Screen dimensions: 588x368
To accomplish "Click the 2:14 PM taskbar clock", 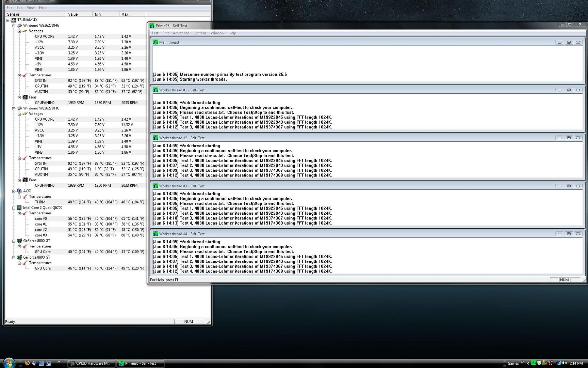I will pyautogui.click(x=576, y=363).
